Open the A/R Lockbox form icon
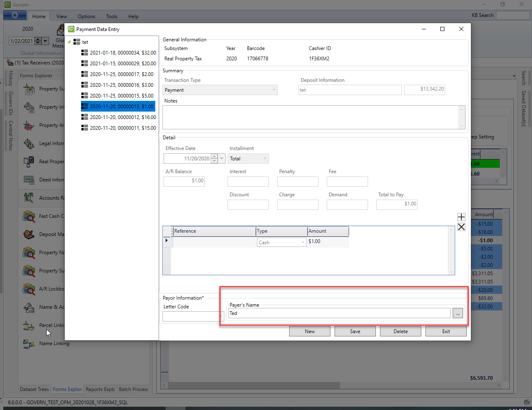The height and width of the screenshot is (410, 532). pos(29,289)
